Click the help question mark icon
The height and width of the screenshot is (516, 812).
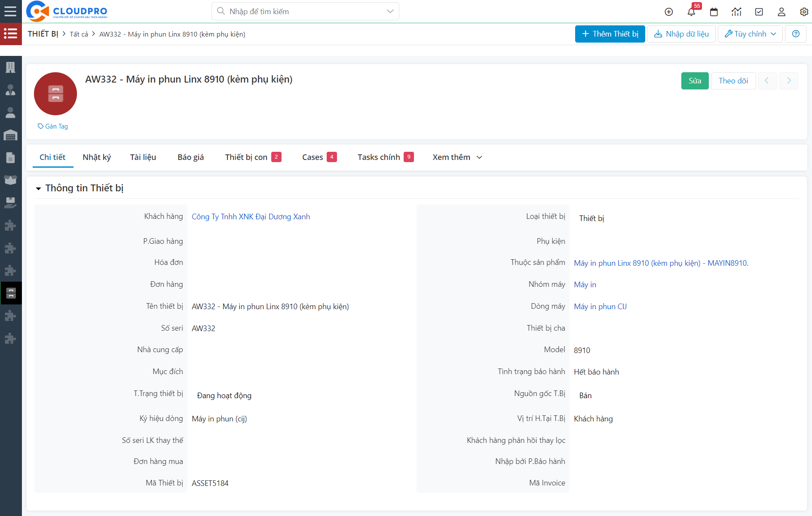(796, 34)
